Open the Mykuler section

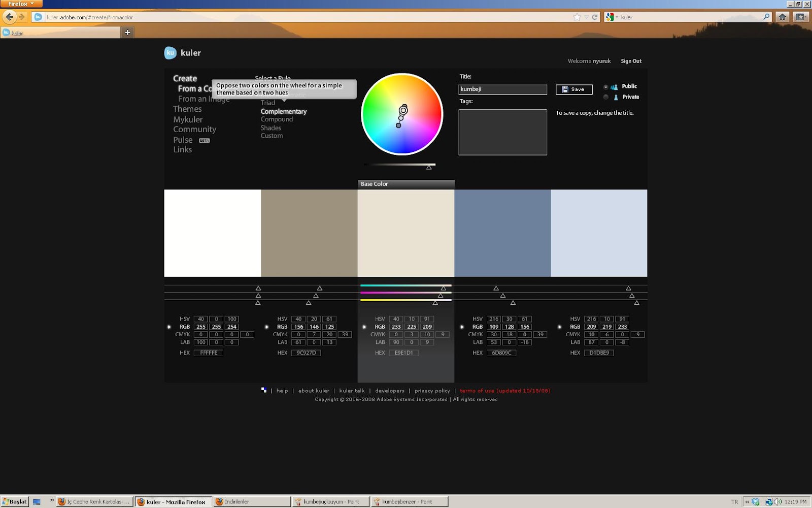[188, 119]
